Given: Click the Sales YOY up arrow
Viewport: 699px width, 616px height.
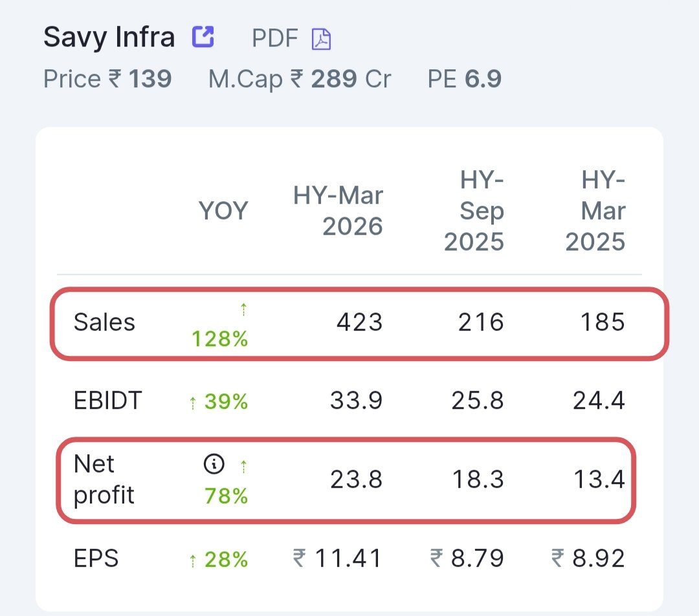Looking at the screenshot, I should click(x=243, y=309).
